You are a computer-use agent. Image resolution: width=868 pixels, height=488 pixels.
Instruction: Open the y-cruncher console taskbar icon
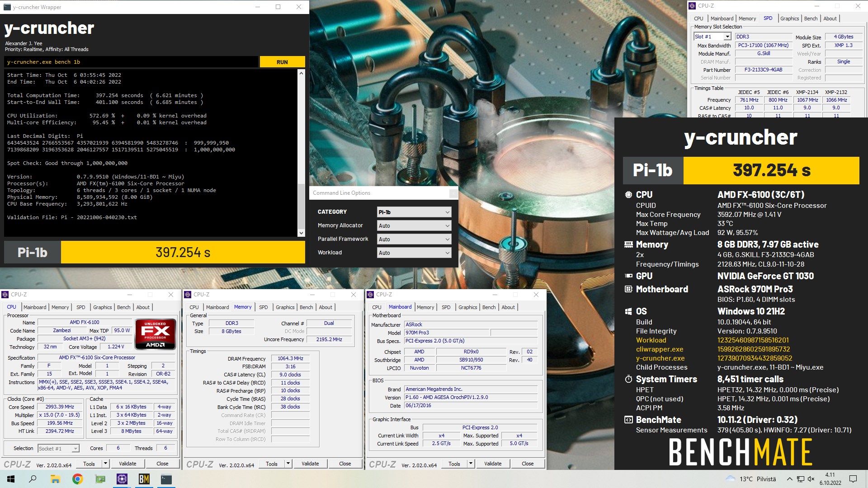coord(166,479)
